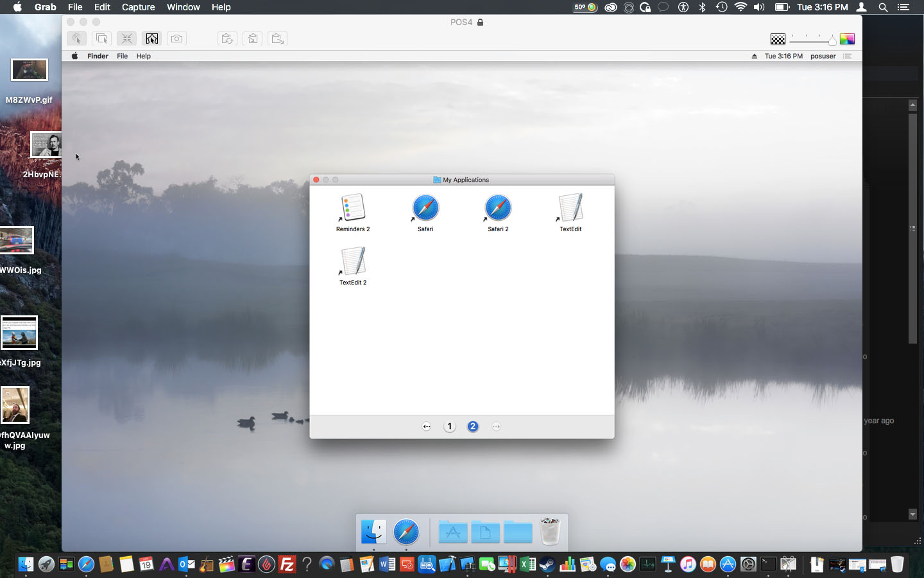Open the Grab application menu
The width and height of the screenshot is (924, 578).
pos(45,7)
